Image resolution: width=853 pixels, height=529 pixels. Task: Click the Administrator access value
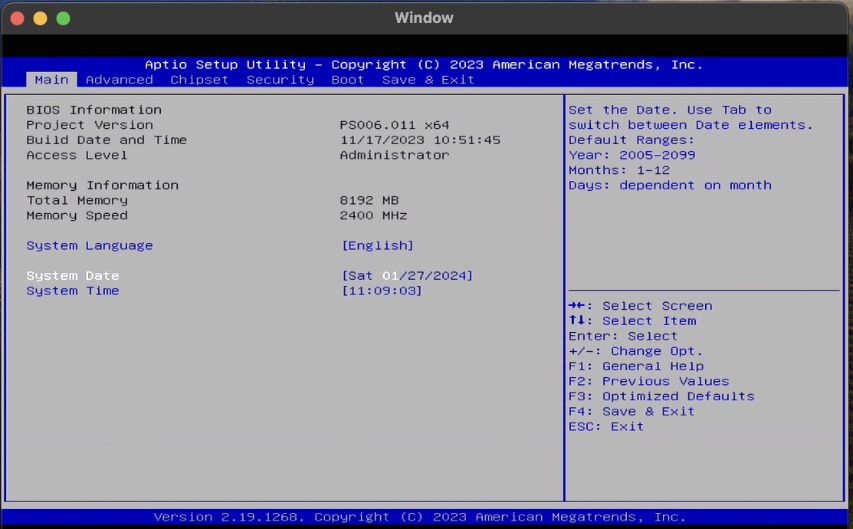[394, 156]
